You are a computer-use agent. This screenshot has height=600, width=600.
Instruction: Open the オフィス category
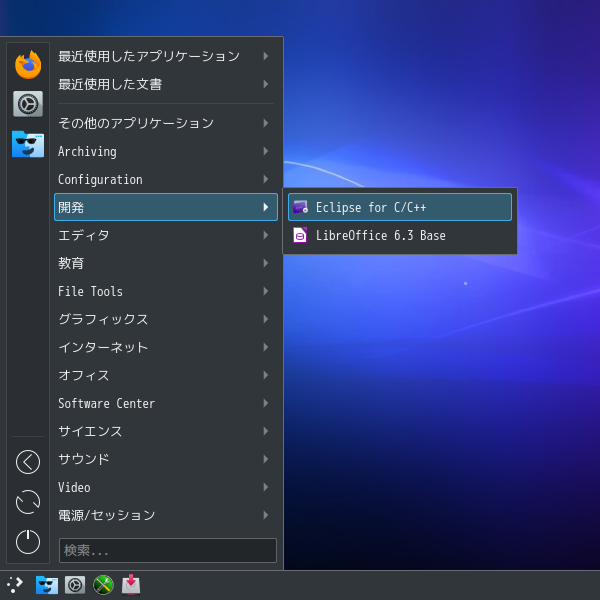pyautogui.click(x=166, y=375)
